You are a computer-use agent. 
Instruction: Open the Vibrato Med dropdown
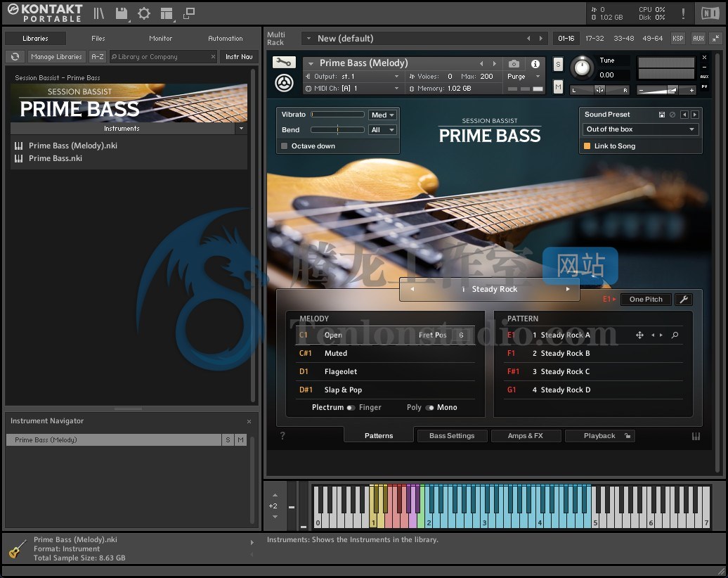click(382, 115)
